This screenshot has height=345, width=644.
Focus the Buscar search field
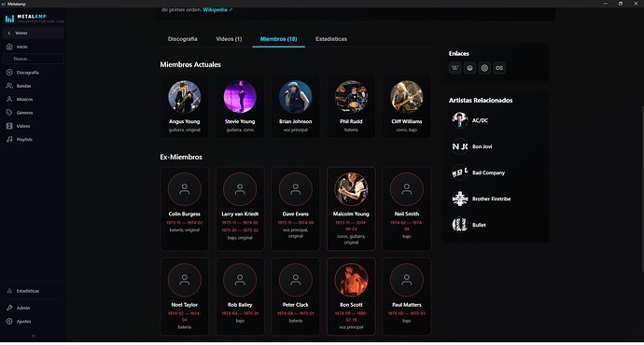tap(34, 59)
